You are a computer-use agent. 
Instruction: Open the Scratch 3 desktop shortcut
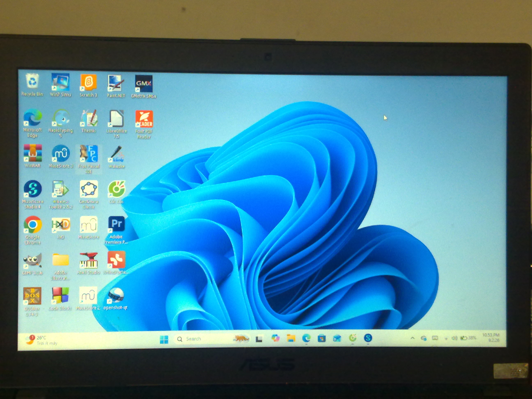click(88, 83)
